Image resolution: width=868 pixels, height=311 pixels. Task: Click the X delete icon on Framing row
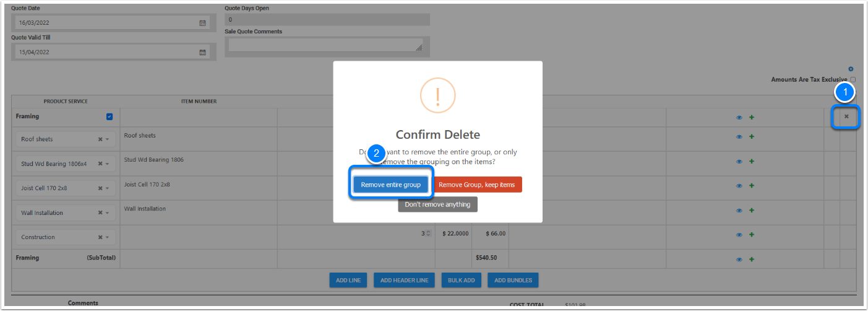click(846, 116)
